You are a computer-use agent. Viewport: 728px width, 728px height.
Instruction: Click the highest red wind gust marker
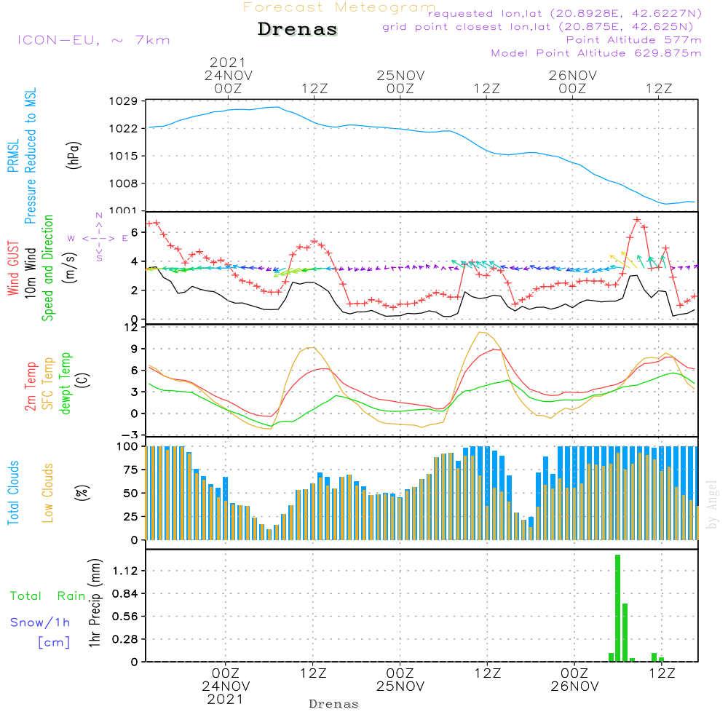click(637, 219)
